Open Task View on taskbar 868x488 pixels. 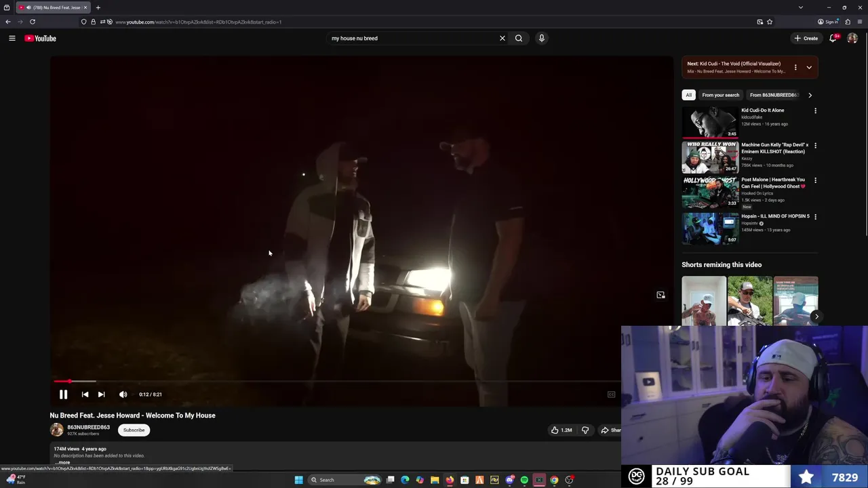(x=391, y=480)
